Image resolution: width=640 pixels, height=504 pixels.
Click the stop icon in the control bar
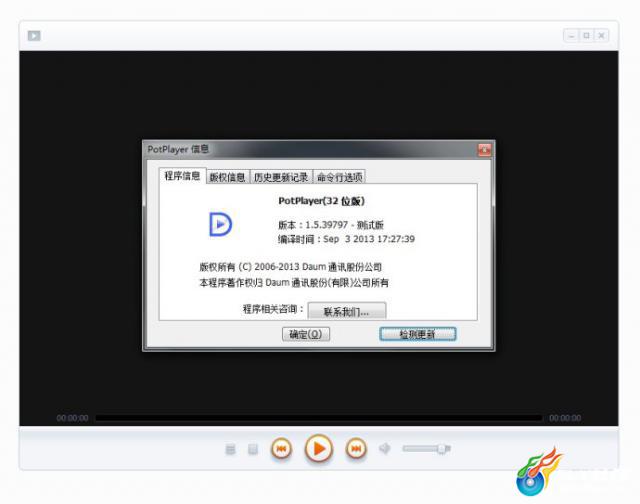pos(253,449)
